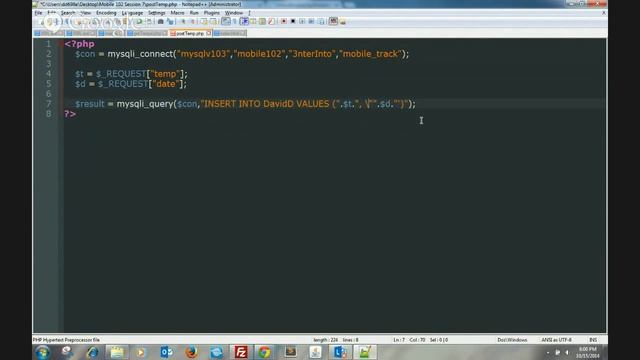Select the postTemp.php tab
The width and height of the screenshot is (640, 360).
click(190, 33)
